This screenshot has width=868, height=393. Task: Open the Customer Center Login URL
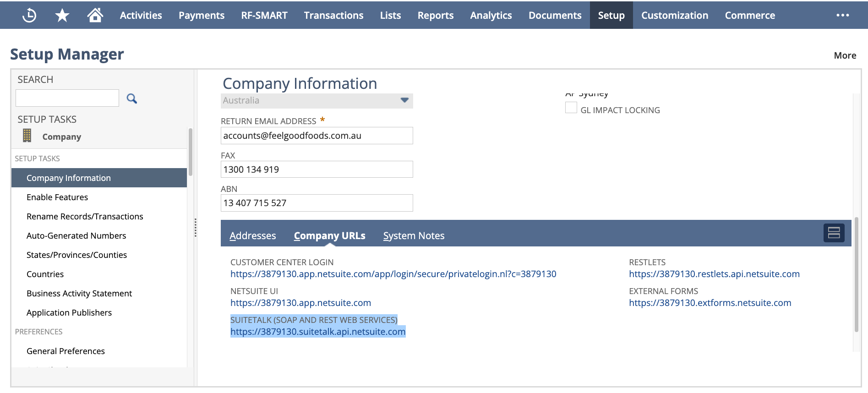(x=393, y=274)
